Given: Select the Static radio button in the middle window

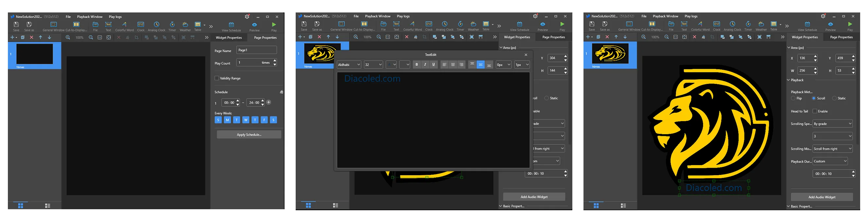Looking at the screenshot, I should pos(547,98).
